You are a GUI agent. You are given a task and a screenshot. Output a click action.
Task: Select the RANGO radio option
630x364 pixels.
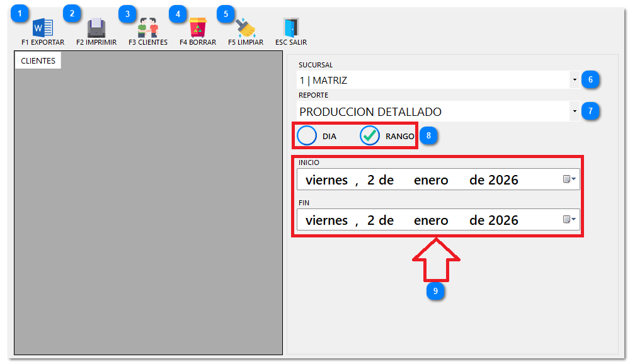370,136
